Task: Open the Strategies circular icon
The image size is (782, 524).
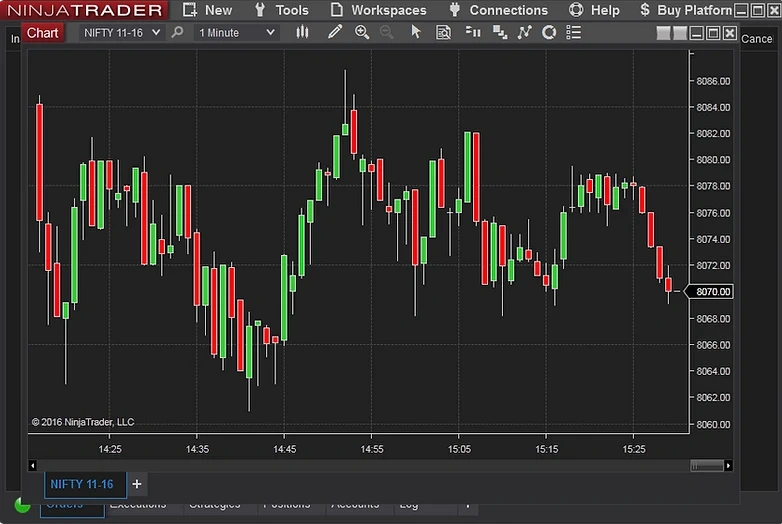Action: coord(549,32)
